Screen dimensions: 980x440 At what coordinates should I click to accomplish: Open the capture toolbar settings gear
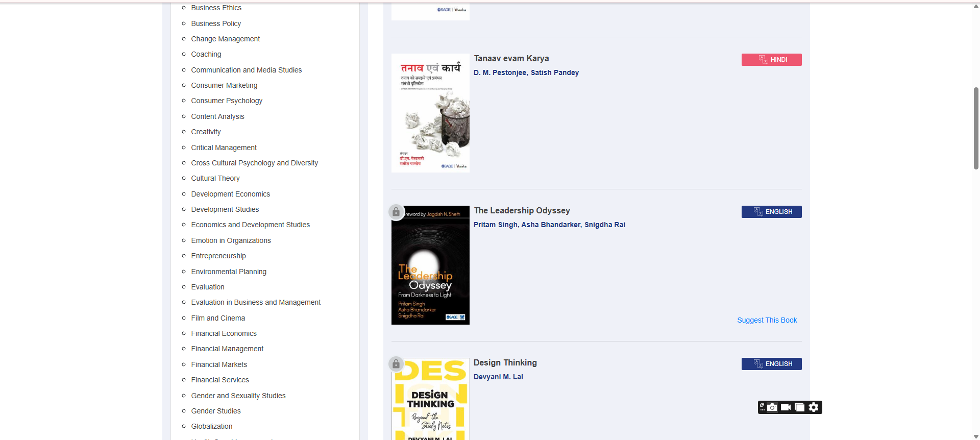tap(814, 407)
